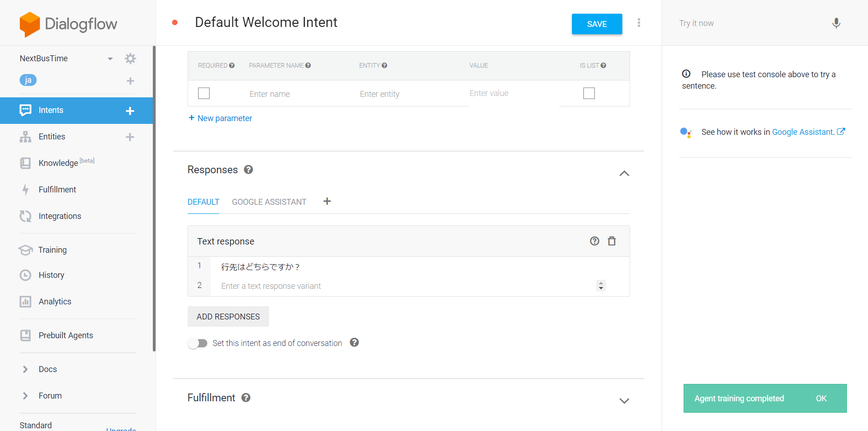Open the NextBusTime agent dropdown

pyautogui.click(x=110, y=59)
